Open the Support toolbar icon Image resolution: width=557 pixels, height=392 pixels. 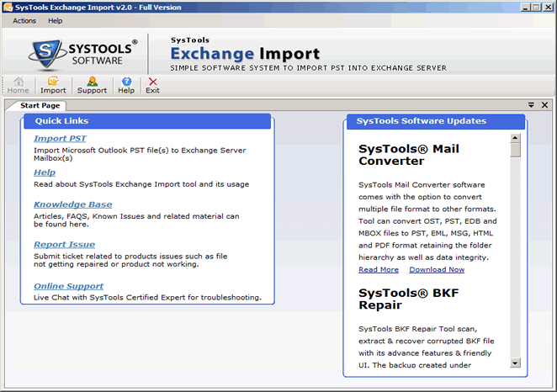(92, 86)
